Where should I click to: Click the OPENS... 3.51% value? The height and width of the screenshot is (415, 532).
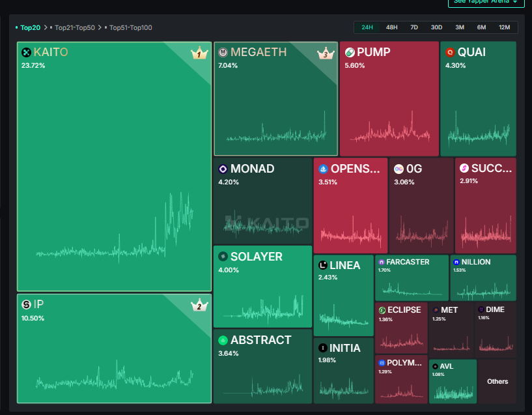328,182
